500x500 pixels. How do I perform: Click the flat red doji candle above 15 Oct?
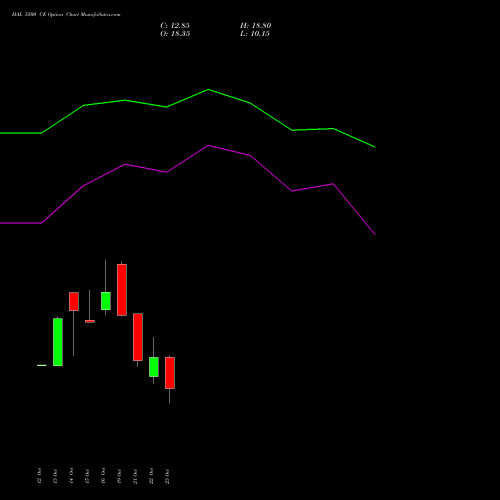tap(90, 321)
